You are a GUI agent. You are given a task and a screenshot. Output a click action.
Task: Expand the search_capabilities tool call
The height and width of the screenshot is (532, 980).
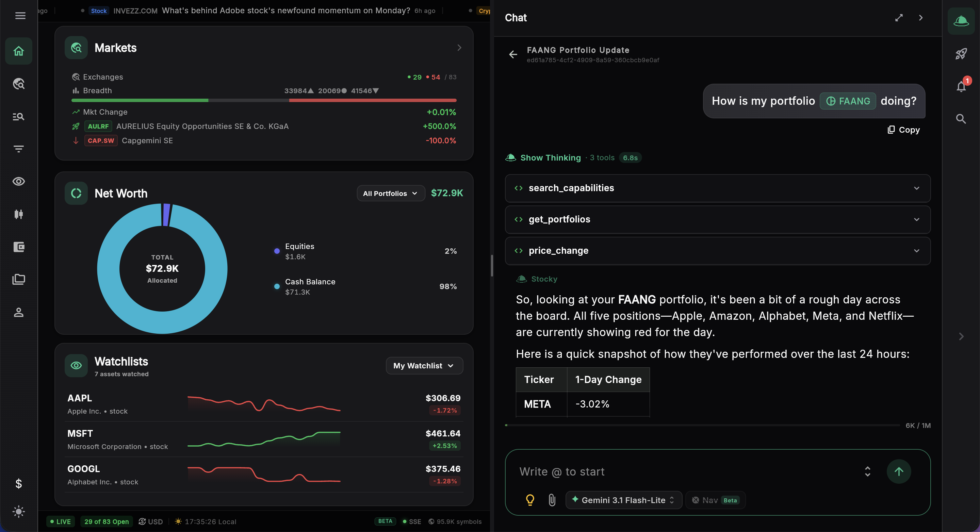718,188
